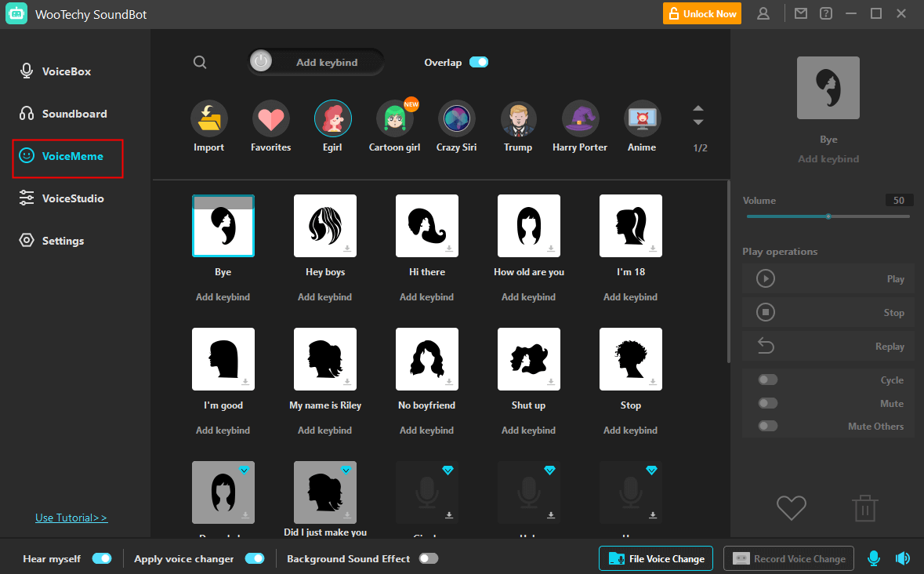
Task: Click the search magnifier icon
Action: (200, 61)
